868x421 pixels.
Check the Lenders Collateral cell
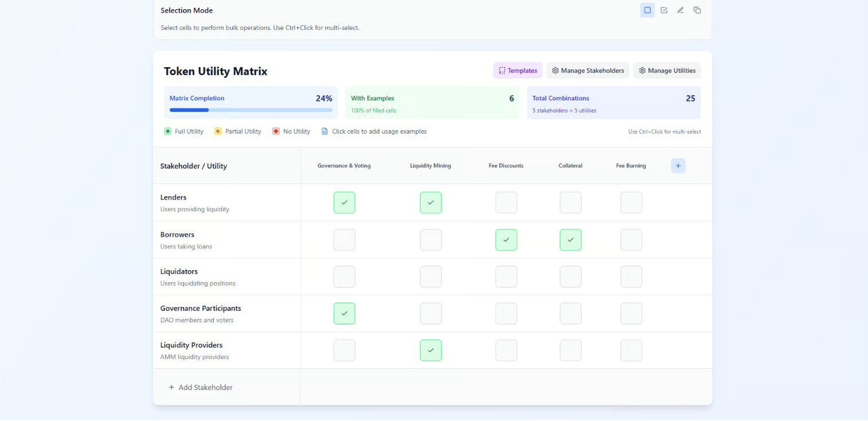tap(570, 202)
